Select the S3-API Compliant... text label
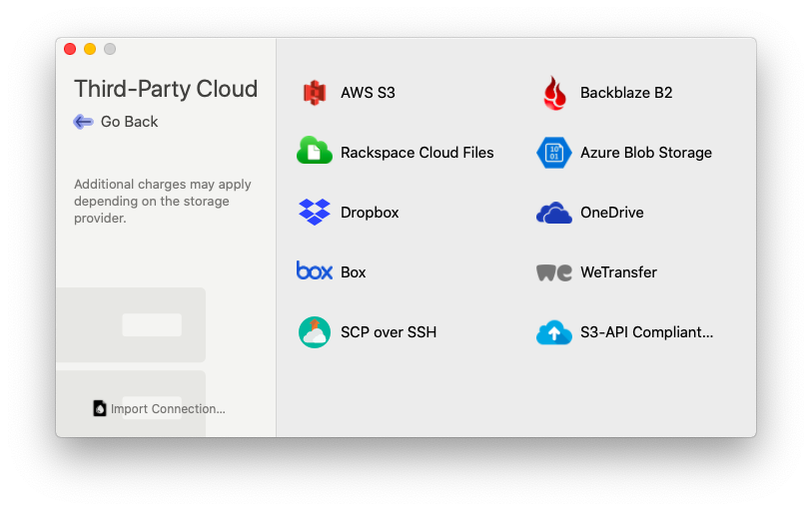This screenshot has height=511, width=812. click(646, 332)
